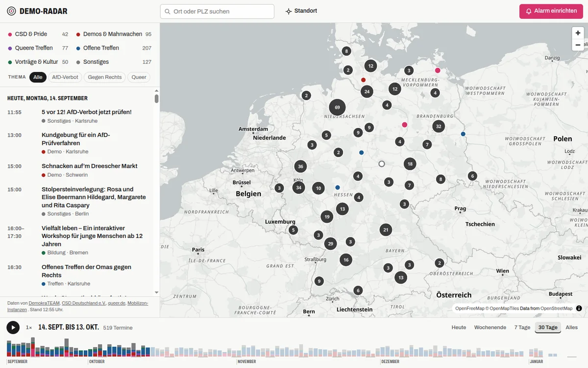Open the cluster marker showing 29
588x368 pixels.
331,244
